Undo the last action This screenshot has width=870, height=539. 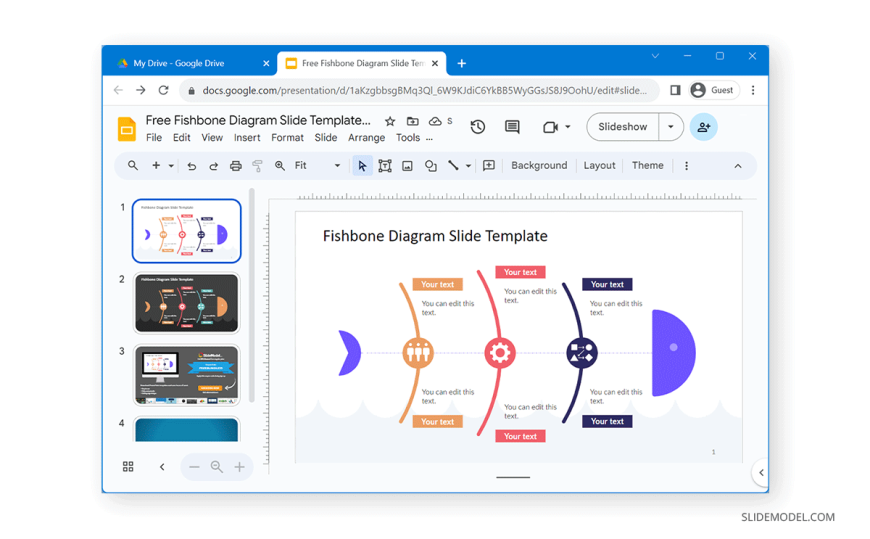point(191,165)
